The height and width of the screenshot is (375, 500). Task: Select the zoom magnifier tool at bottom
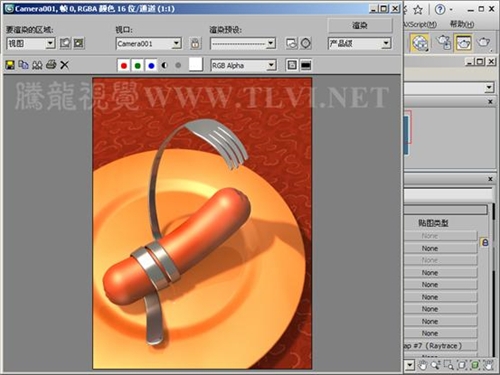[435, 365]
